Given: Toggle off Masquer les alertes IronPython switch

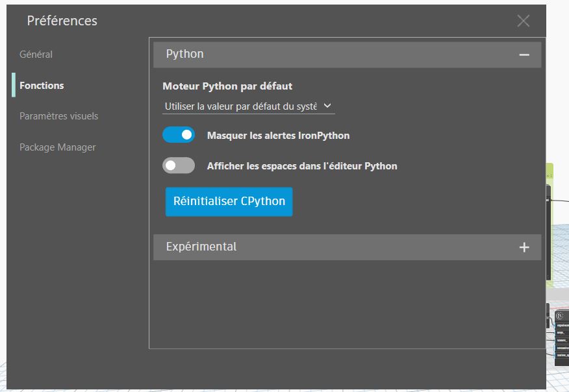Looking at the screenshot, I should pyautogui.click(x=179, y=135).
